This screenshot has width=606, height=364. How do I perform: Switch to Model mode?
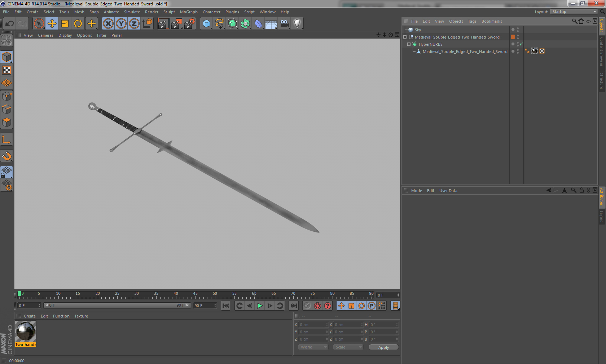coord(6,57)
